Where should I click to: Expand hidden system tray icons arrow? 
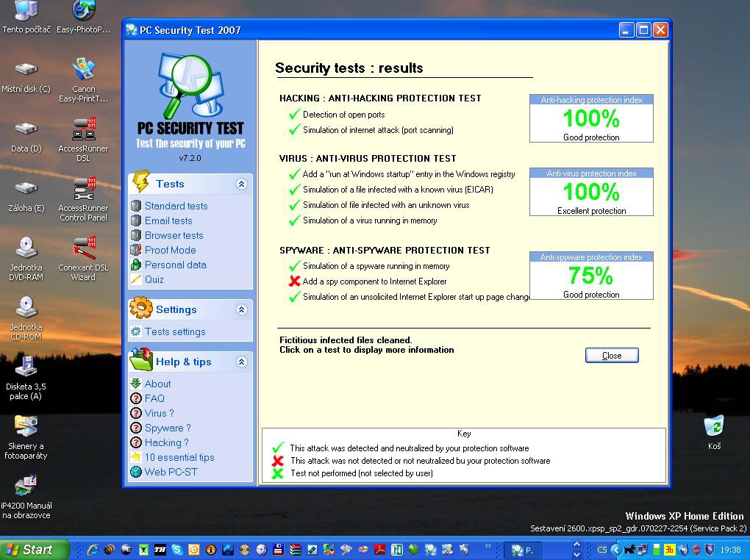coord(617,550)
